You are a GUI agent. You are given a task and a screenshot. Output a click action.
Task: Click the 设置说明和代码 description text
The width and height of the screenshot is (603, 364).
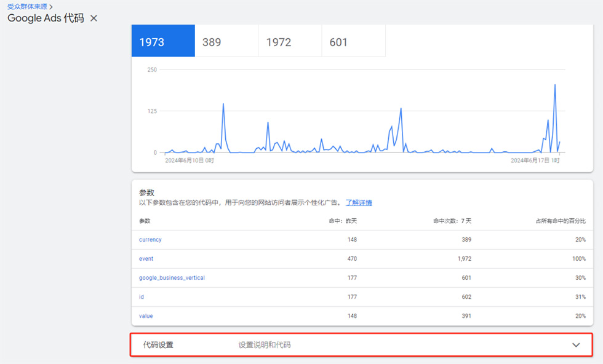[265, 345]
